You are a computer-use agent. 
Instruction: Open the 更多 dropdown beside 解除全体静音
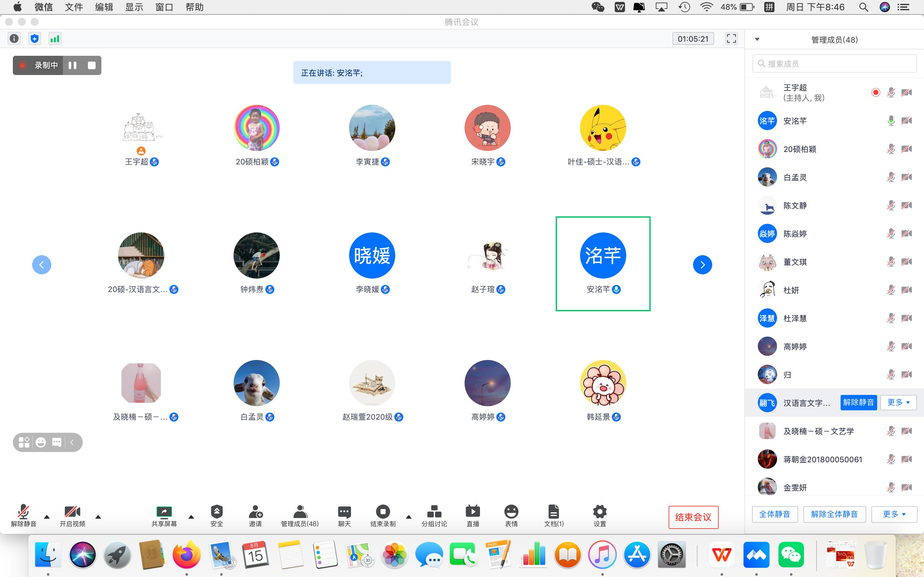pos(894,514)
